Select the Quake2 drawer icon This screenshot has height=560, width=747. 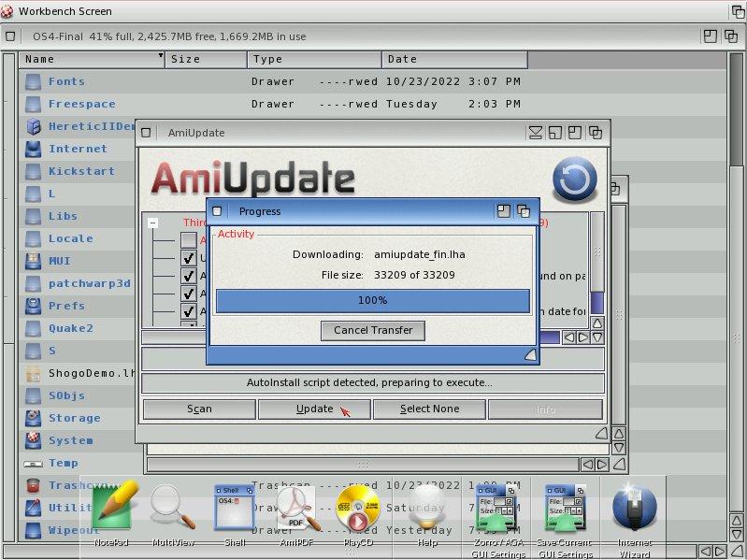(33, 328)
